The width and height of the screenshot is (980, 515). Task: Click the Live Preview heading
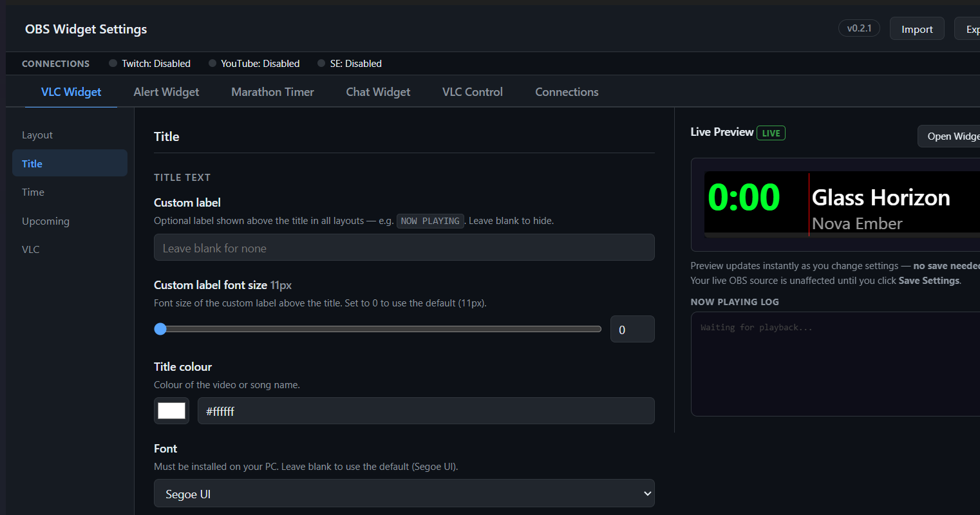722,132
